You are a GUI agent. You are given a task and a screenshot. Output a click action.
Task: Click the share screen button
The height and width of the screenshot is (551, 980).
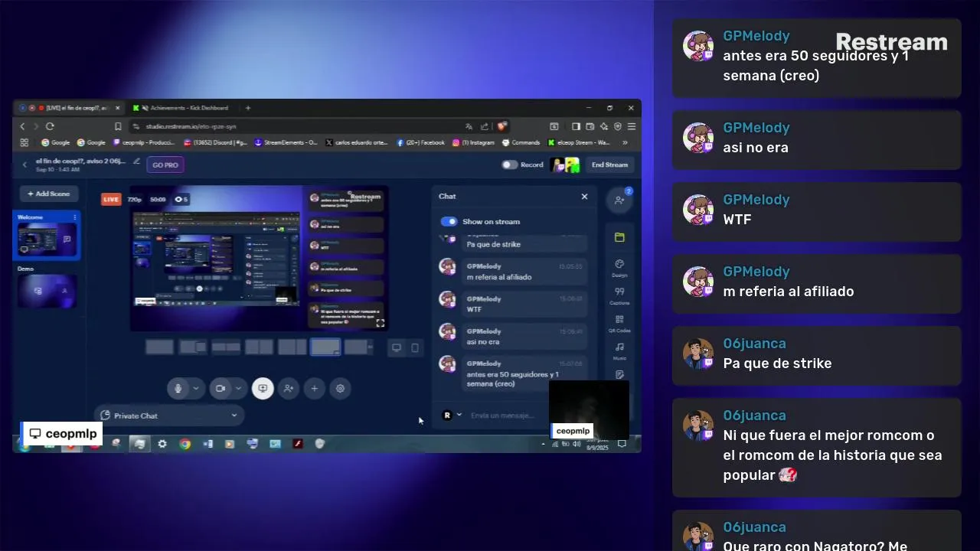coord(263,389)
